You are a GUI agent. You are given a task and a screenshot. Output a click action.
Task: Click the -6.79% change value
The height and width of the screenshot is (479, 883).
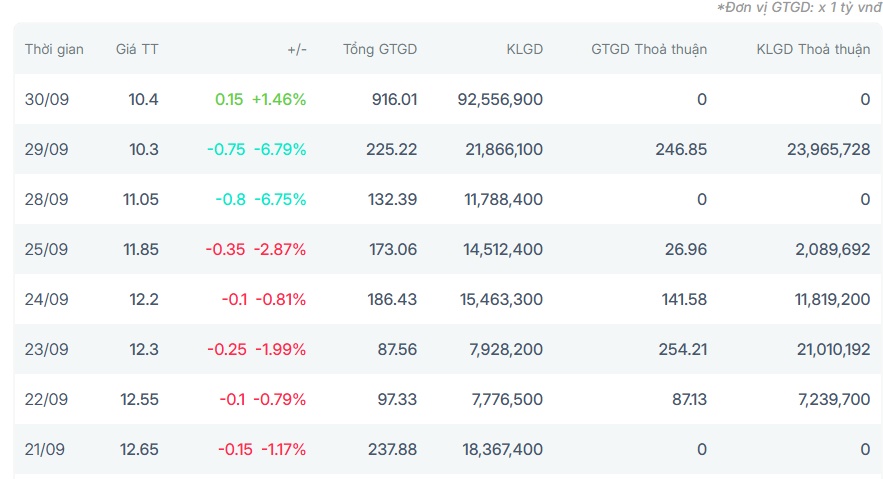tap(280, 150)
